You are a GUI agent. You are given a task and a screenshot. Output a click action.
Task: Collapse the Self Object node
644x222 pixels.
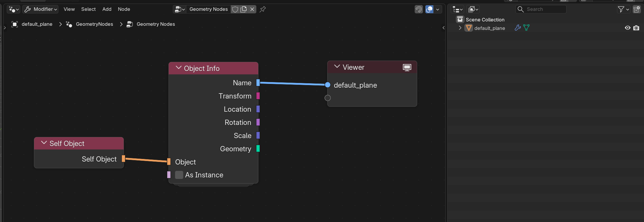point(44,143)
